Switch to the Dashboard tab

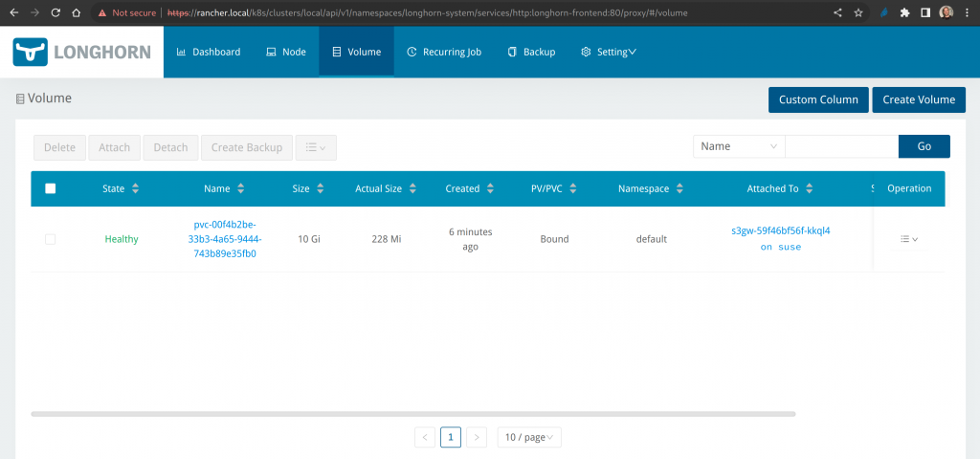[x=208, y=52]
